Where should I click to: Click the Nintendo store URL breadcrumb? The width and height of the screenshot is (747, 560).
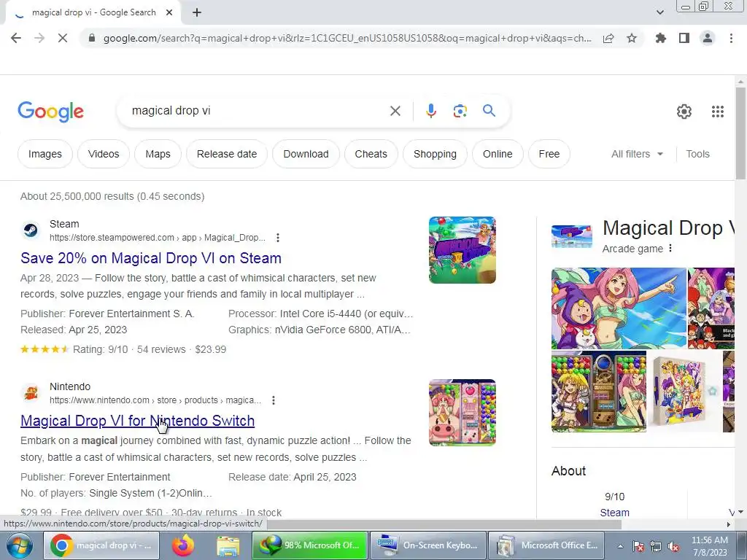(155, 400)
